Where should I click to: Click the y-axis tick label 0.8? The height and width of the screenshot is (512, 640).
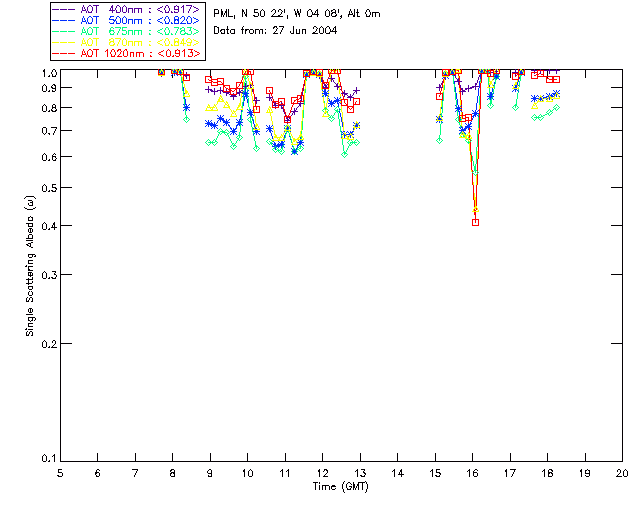(49, 109)
